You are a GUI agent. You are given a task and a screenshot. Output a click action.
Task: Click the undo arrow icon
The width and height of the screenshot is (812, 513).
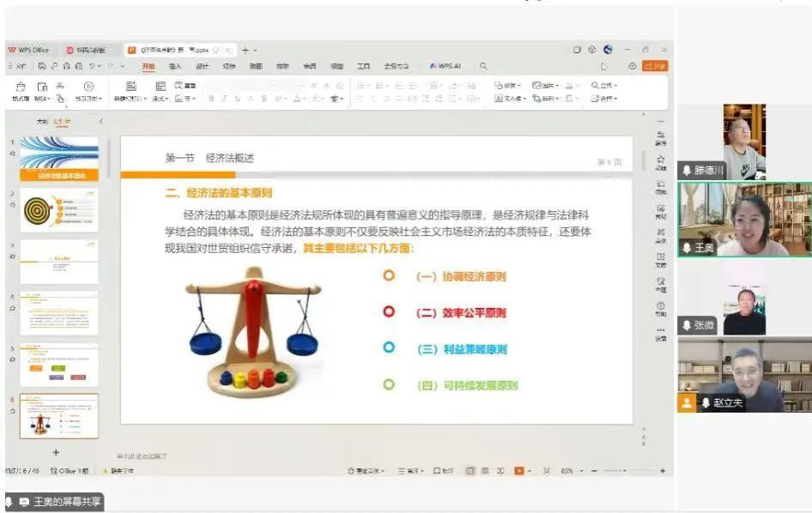point(92,66)
